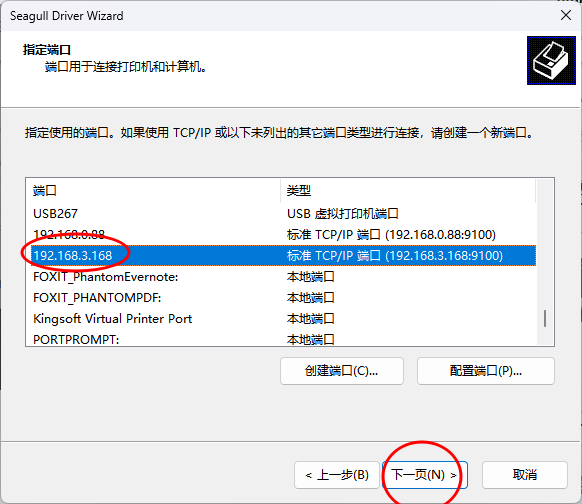Viewport: 582px width, 504px height.
Task: Click the printer icon in wizard header
Action: [551, 60]
